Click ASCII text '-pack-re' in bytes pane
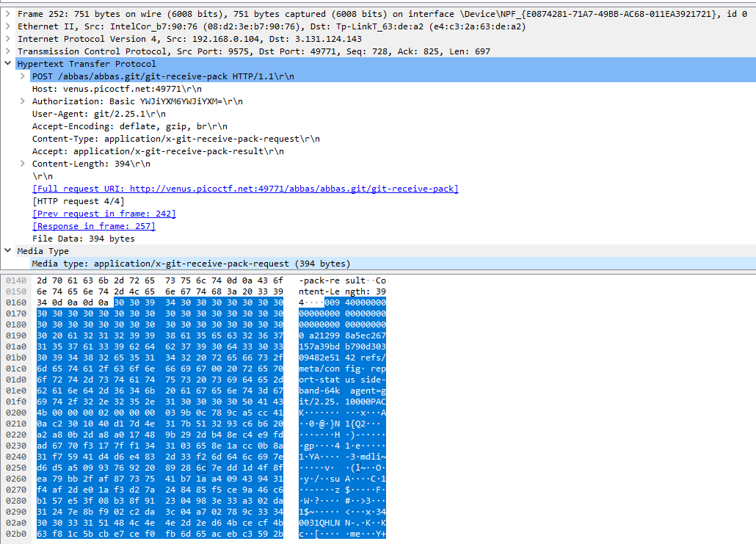The image size is (756, 544). tap(319, 280)
